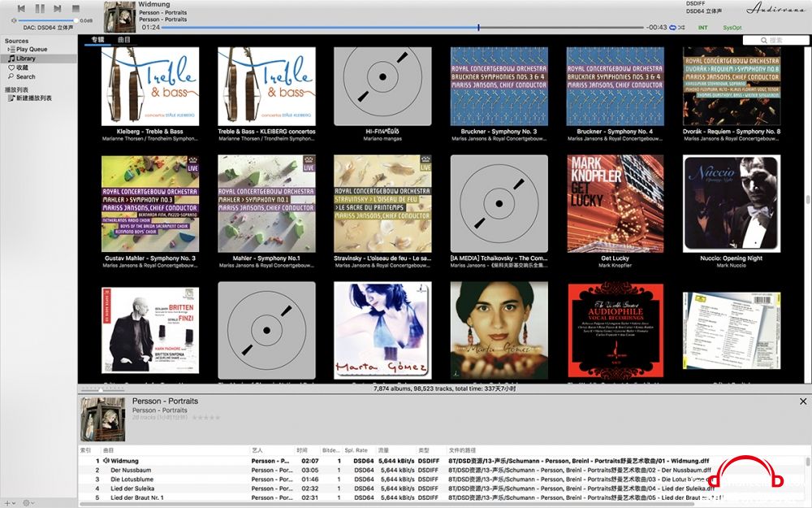Screen dimensions: 812x508
Task: Open the gear settings dropdown
Action: click(28, 503)
